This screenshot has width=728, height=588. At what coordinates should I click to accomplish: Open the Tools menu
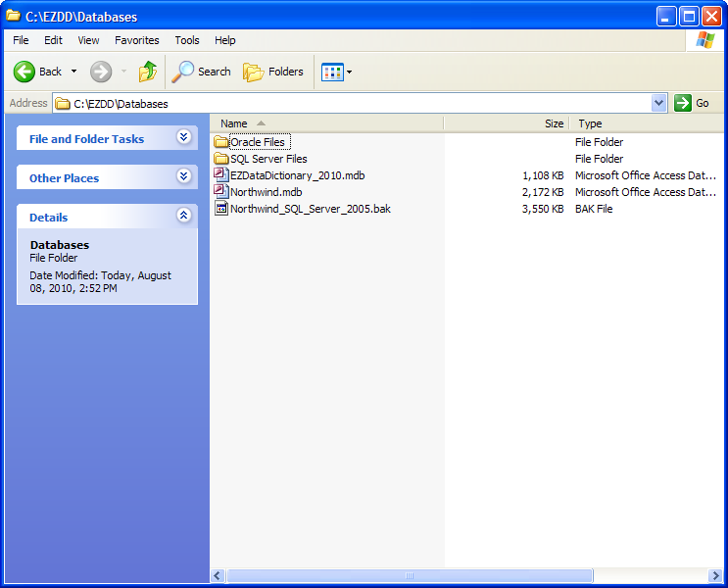point(186,40)
